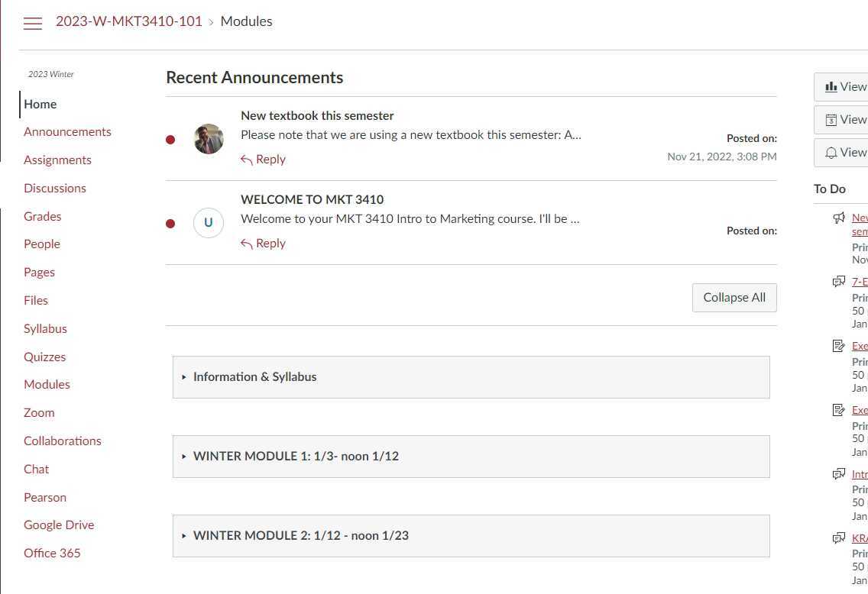Image resolution: width=868 pixels, height=594 pixels.
Task: Click the instructor avatar on textbook announcement
Action: pyautogui.click(x=209, y=139)
